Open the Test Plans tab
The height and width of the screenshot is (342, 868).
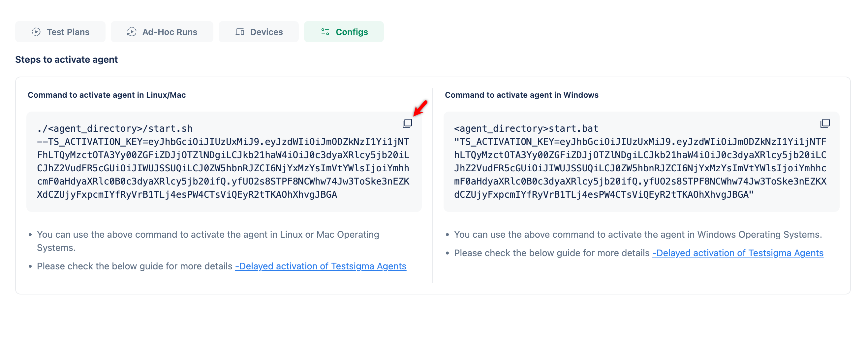coord(60,32)
